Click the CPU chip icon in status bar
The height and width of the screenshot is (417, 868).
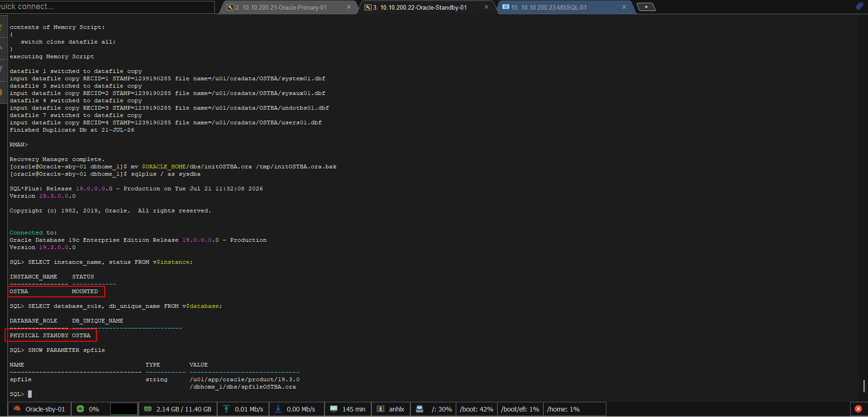click(x=80, y=409)
